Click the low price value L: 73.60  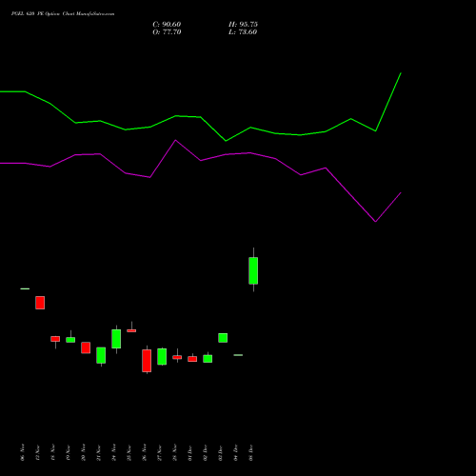(x=243, y=32)
